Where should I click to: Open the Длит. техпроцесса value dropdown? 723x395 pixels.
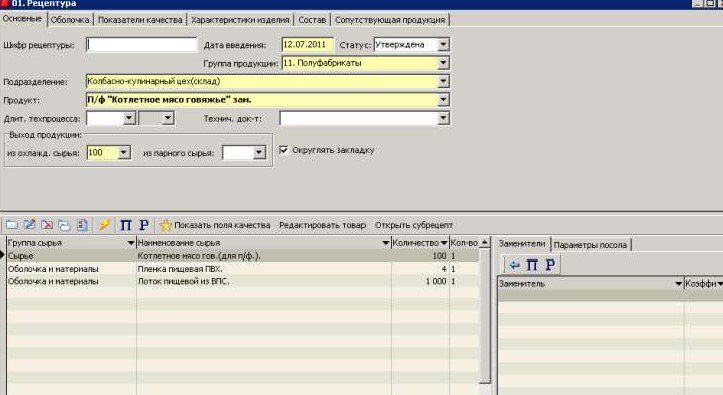(129, 118)
